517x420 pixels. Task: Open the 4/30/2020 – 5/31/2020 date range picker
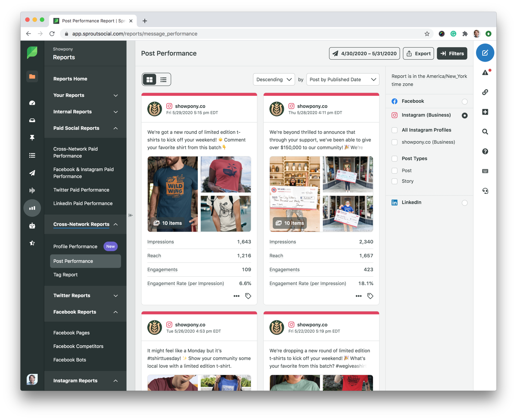coord(364,53)
